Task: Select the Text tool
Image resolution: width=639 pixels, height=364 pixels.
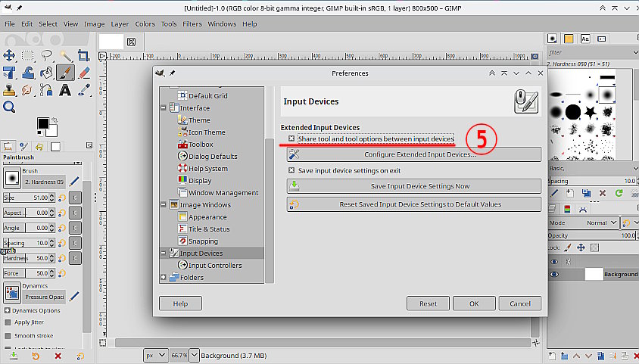Action: (x=65, y=90)
